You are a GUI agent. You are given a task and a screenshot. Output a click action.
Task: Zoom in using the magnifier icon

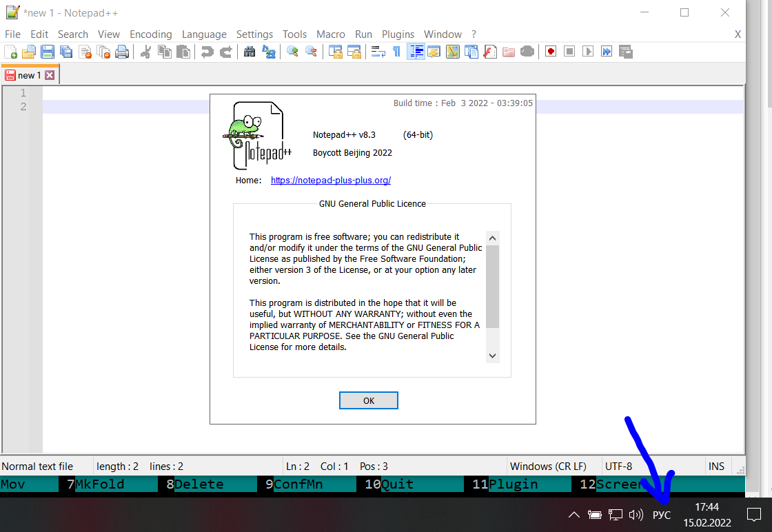[292, 52]
